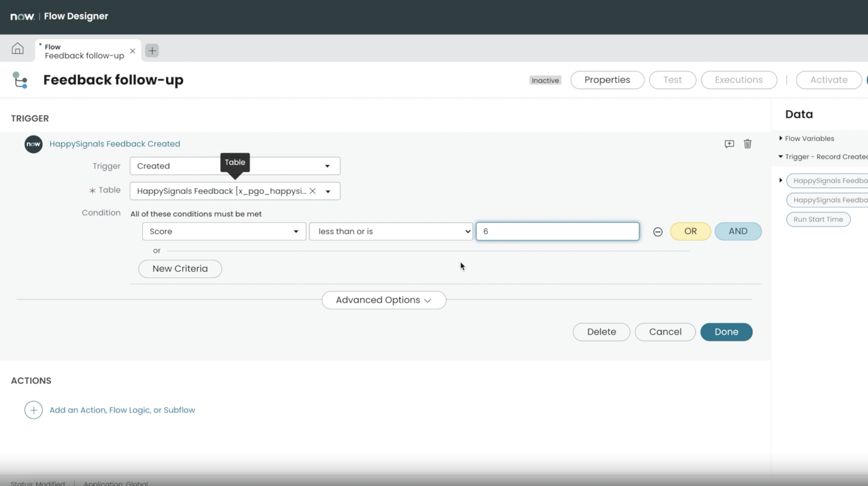The width and height of the screenshot is (868, 486).
Task: Click the New Criteria button
Action: pos(180,269)
